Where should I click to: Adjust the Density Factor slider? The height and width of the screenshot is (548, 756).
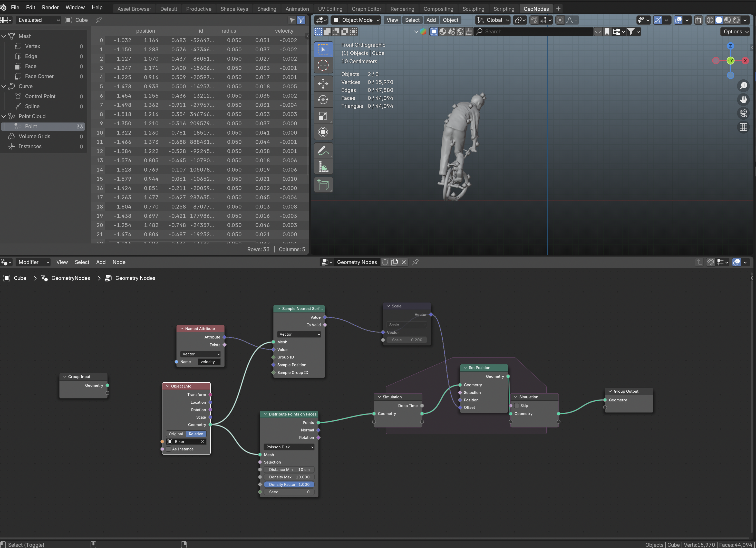click(289, 485)
